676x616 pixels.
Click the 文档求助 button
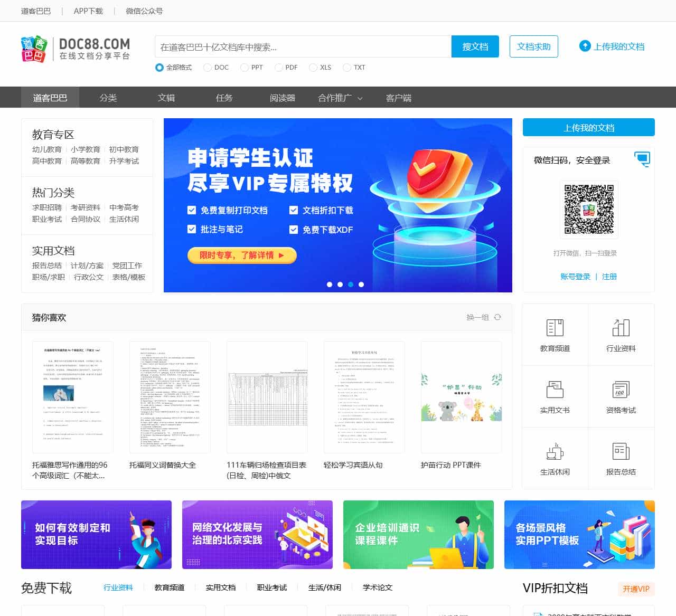click(534, 46)
